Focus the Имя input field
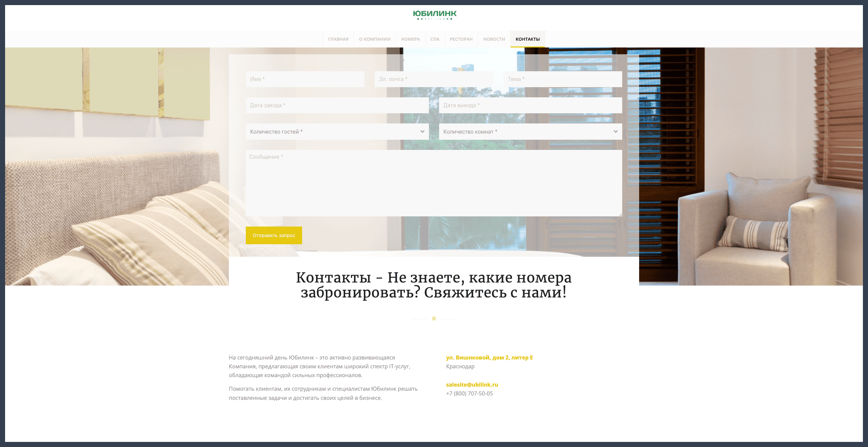This screenshot has width=868, height=447. [305, 79]
